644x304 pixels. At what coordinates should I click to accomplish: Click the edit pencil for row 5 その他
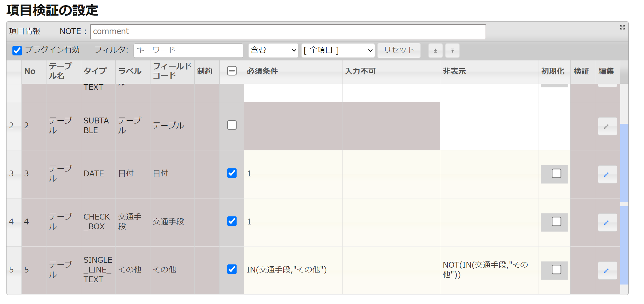point(607,271)
